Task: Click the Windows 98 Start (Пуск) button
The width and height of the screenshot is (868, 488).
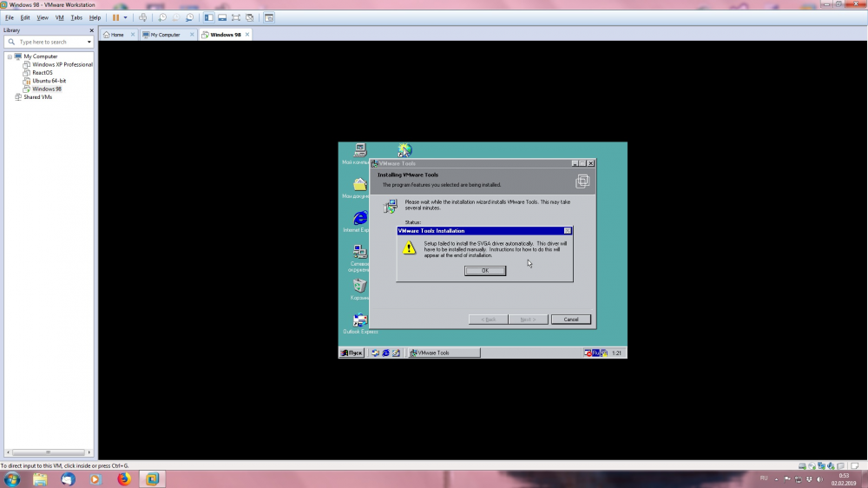Action: point(352,353)
